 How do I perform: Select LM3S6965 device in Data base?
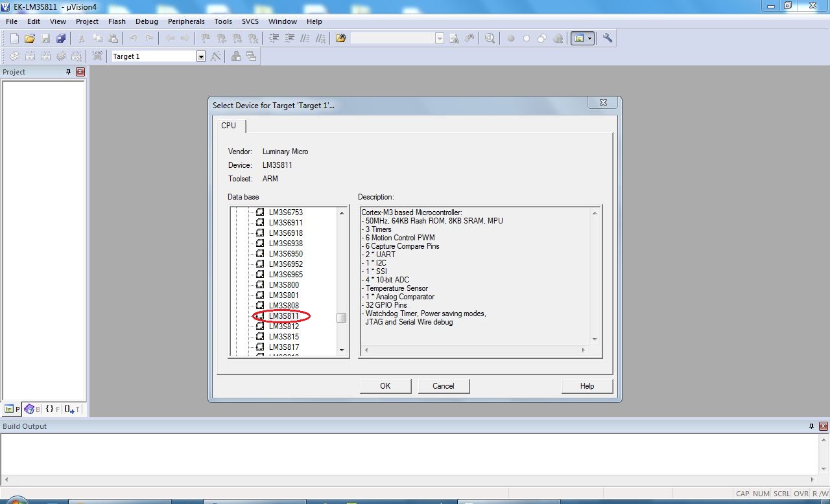285,275
